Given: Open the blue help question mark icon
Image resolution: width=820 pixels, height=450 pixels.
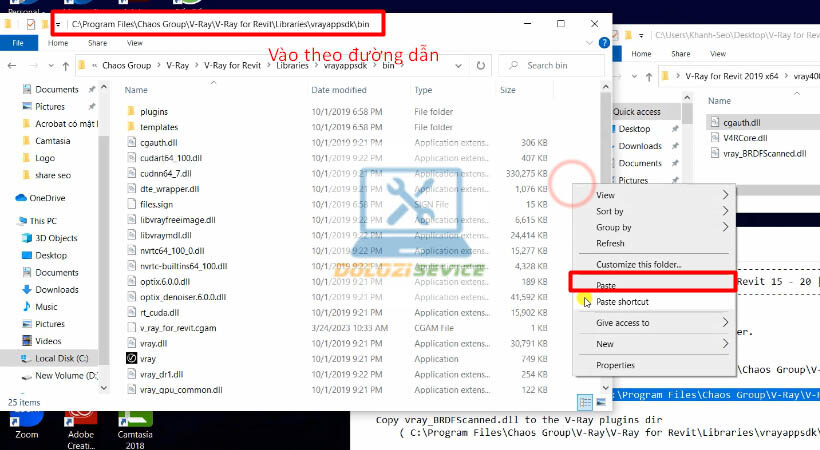Looking at the screenshot, I should pyautogui.click(x=605, y=43).
